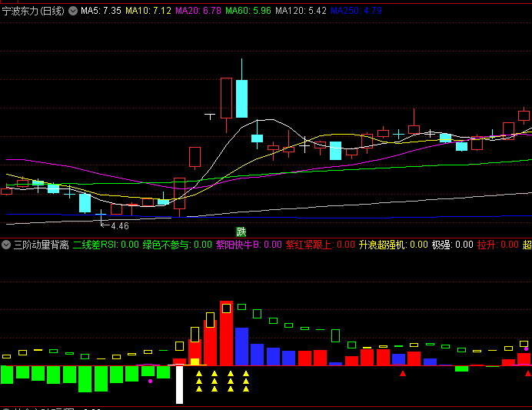Click the MA60: 5.96 label
The image size is (532, 410).
248,11
